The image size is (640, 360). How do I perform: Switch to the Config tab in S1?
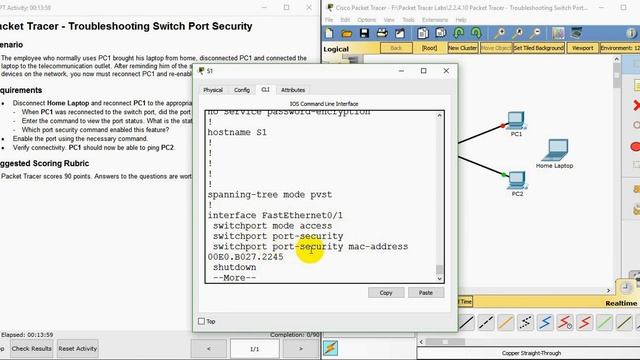click(x=242, y=90)
